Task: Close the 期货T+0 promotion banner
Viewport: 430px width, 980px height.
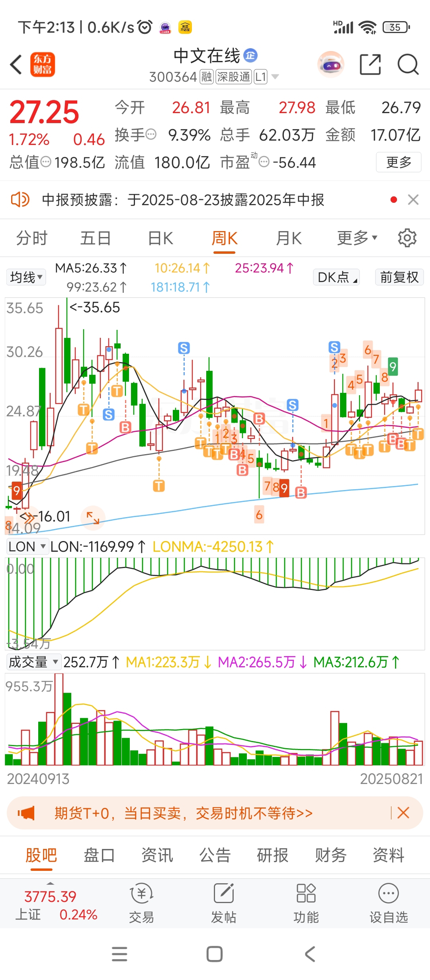Action: 403,813
